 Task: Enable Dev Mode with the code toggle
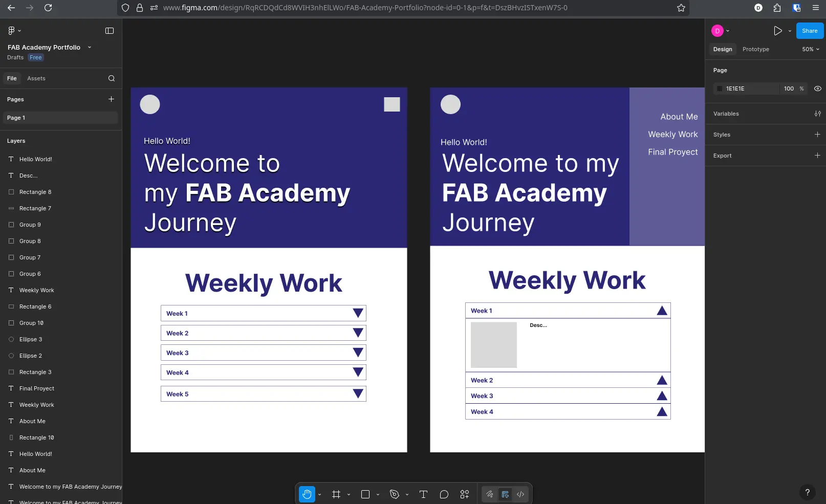click(520, 494)
